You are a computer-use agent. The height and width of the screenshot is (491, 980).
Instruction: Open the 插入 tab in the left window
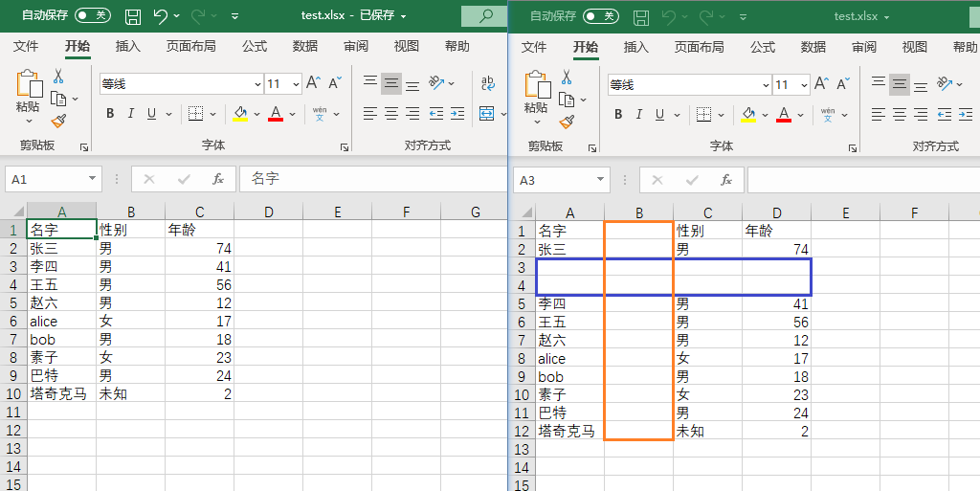(127, 47)
